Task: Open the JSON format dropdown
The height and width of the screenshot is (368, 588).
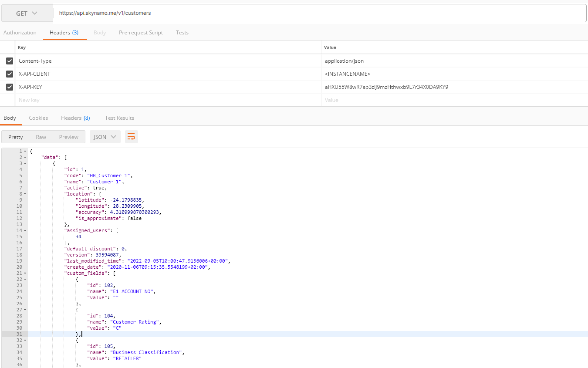Action: (x=105, y=137)
